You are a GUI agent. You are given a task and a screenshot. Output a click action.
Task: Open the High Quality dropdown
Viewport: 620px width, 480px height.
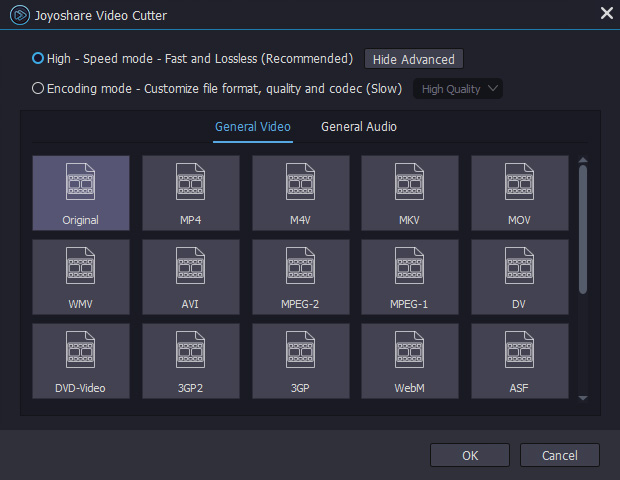(458, 89)
